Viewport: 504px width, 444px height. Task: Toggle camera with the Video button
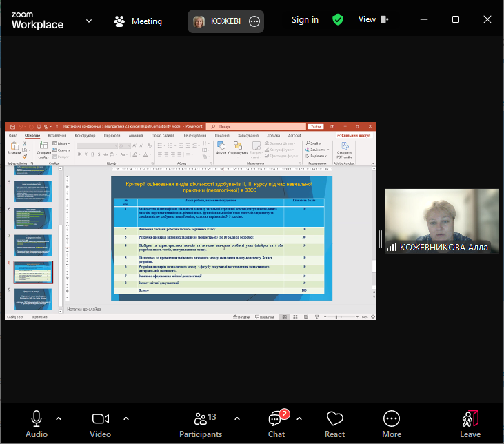pyautogui.click(x=101, y=419)
